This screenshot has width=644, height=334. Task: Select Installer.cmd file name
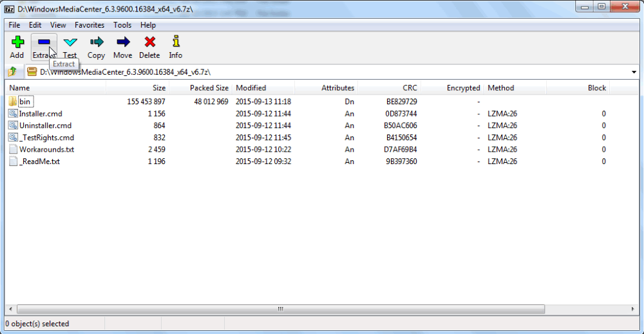pos(41,114)
